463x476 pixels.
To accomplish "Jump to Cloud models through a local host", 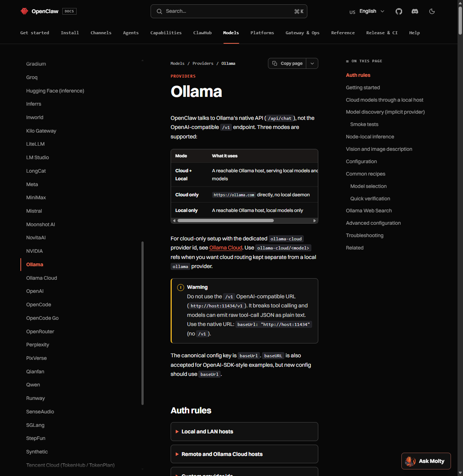I will tap(385, 100).
